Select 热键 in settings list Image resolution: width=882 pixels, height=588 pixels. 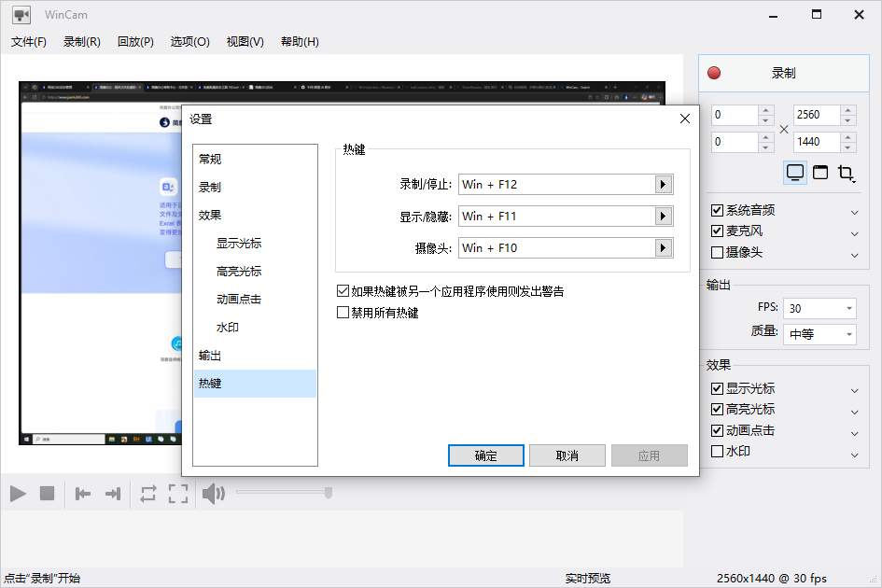click(x=255, y=384)
